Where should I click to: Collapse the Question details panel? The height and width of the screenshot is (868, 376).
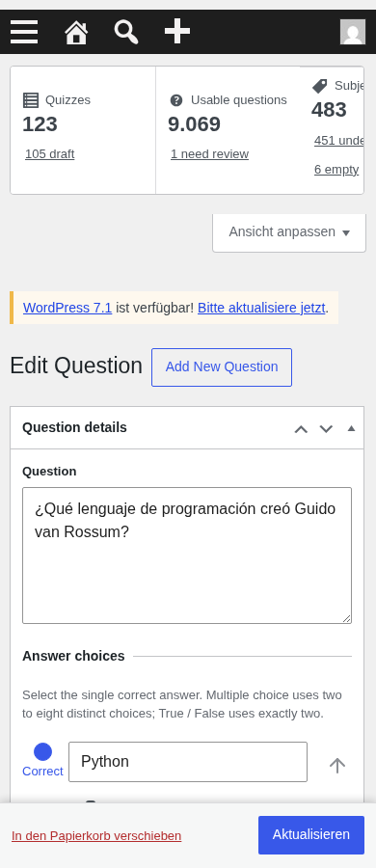pos(351,428)
